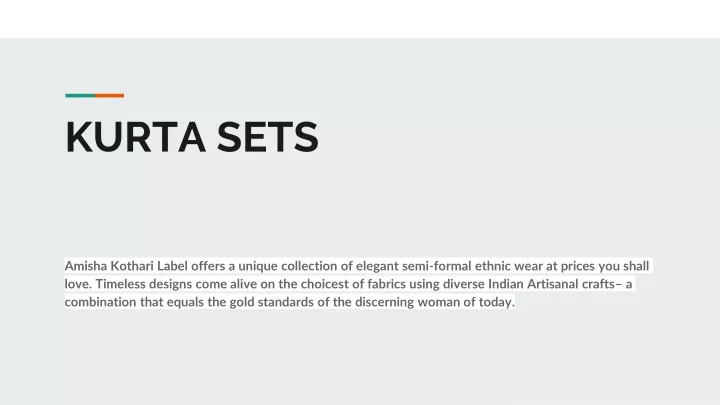The width and height of the screenshot is (720, 405).
Task: Click 'choicest of fabrics' text
Action: pyautogui.click(x=353, y=284)
